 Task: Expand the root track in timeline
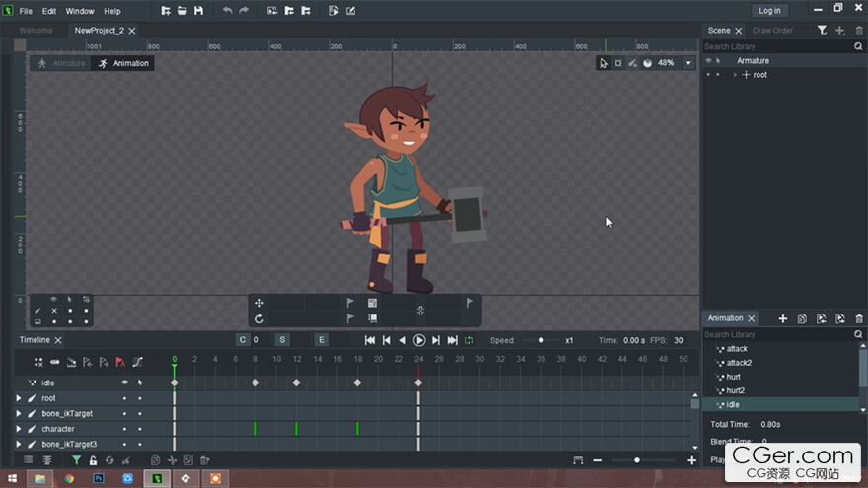click(x=19, y=398)
